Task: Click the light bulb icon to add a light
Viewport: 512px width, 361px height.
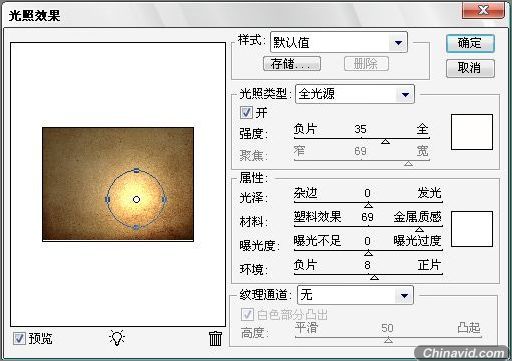Action: tap(117, 338)
